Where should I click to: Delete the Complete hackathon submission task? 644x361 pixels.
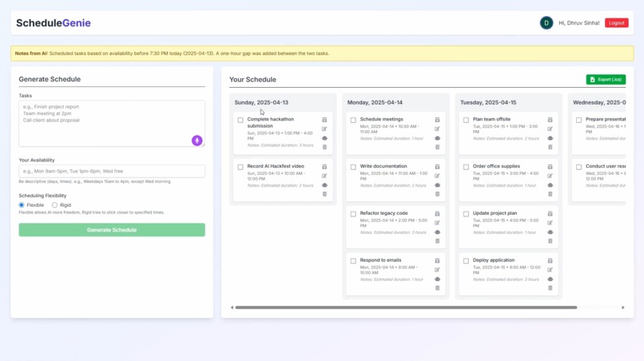pos(324,147)
